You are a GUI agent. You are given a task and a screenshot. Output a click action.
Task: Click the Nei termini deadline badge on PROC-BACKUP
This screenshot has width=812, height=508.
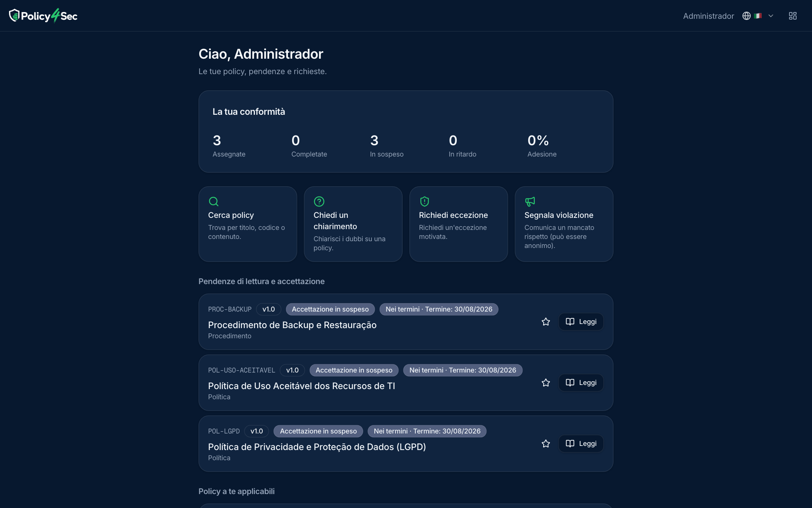click(439, 309)
